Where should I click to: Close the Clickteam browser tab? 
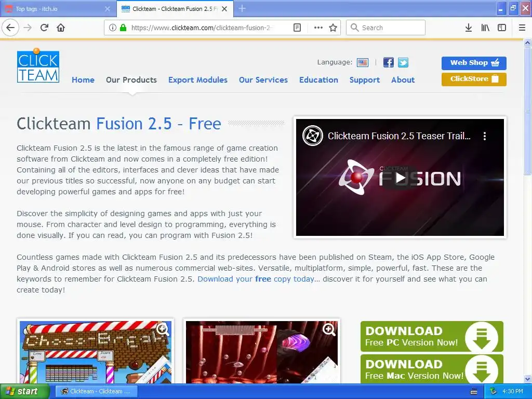click(224, 9)
